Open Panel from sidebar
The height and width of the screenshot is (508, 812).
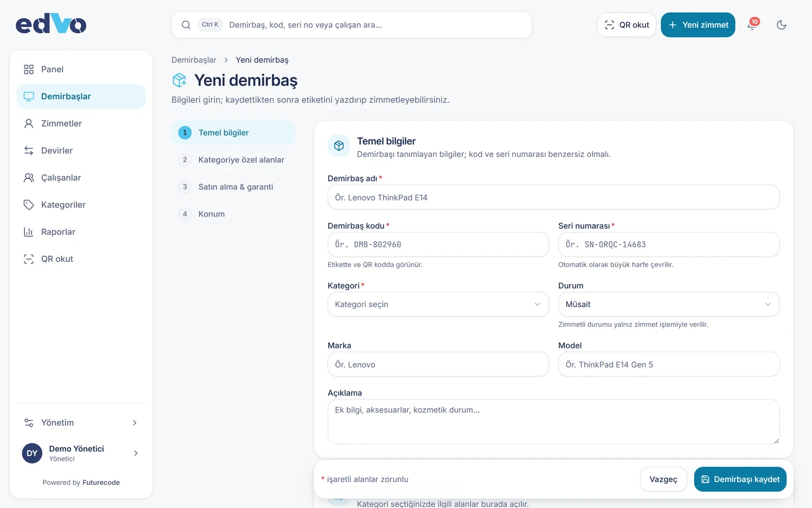(x=81, y=69)
